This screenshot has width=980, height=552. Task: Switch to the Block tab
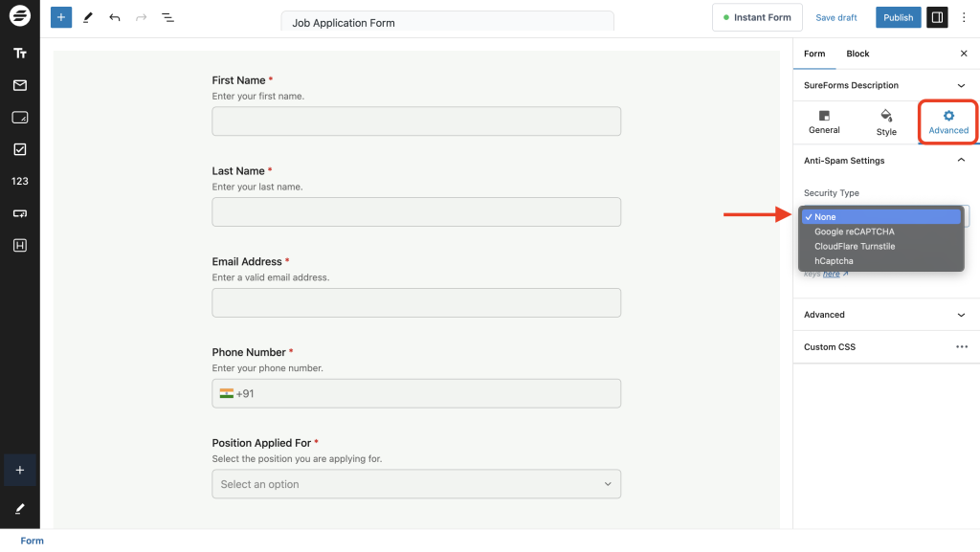(x=857, y=54)
